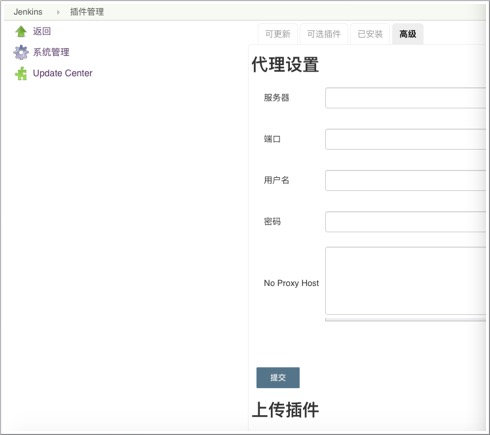Screen dimensions: 490x435
Task: Click the resize bar below No Proxy Host
Action: (405, 320)
